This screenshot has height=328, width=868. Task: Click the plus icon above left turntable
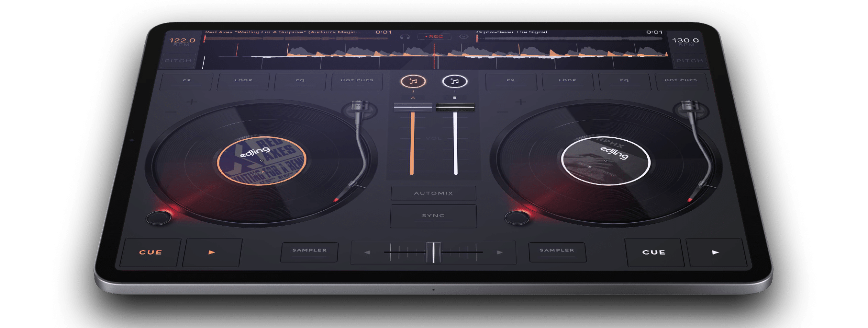(191, 101)
